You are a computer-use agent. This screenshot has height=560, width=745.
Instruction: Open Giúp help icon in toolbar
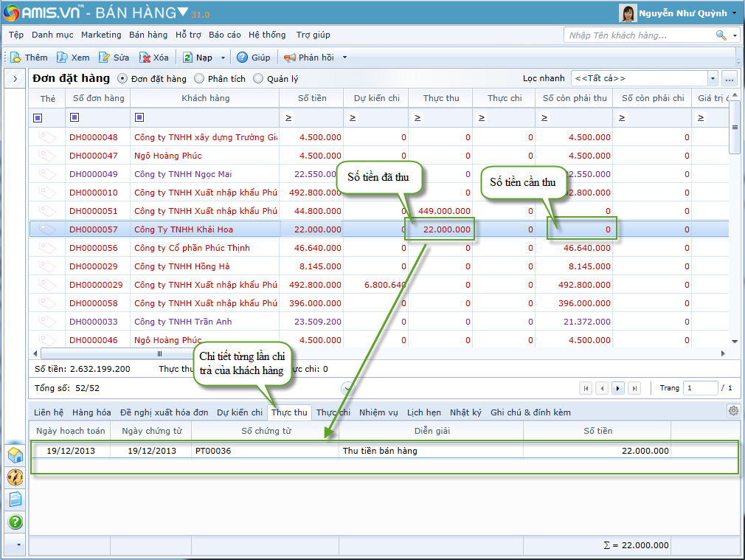click(x=242, y=58)
